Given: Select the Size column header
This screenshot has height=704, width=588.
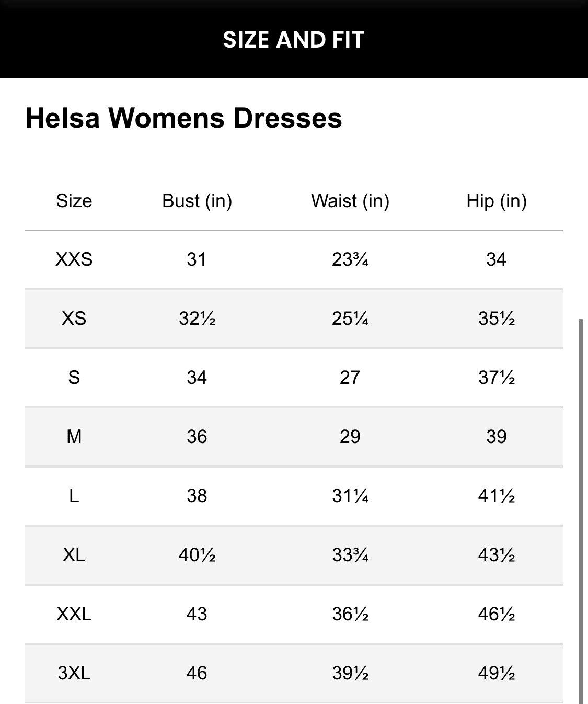Looking at the screenshot, I should point(74,201).
